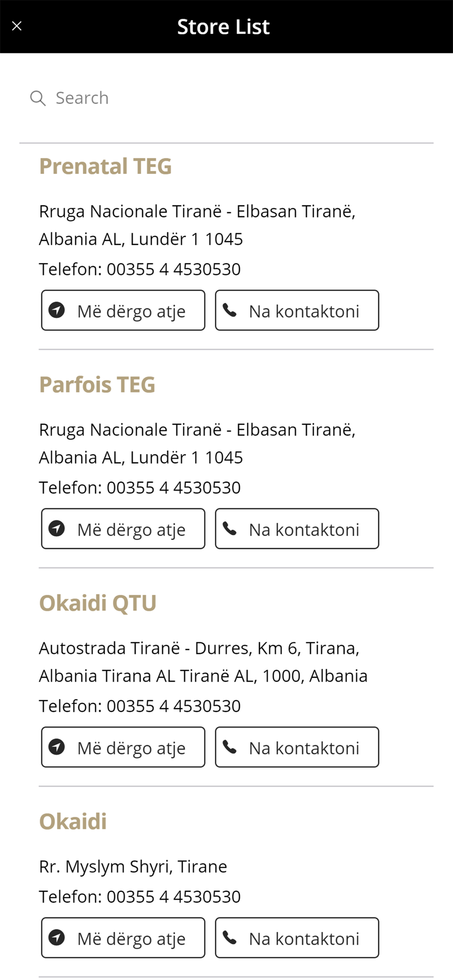Tap phone icon for Okaidi QTU
This screenshot has height=980, width=453.
coord(230,747)
